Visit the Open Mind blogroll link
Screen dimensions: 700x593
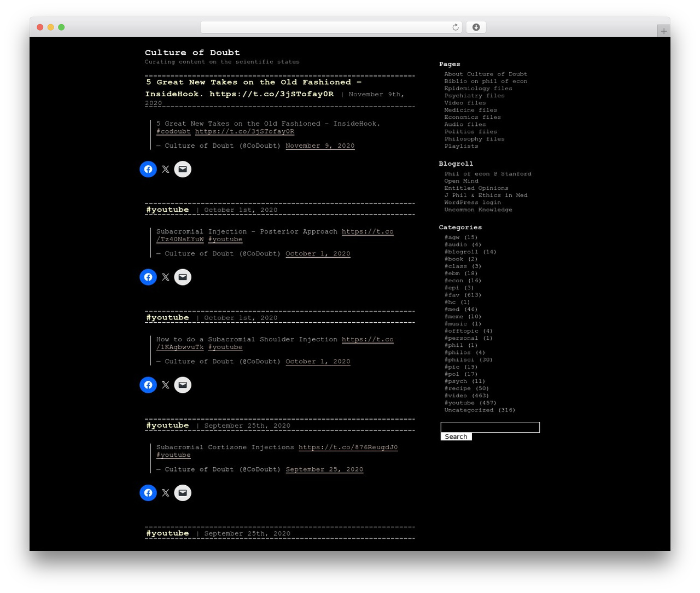pos(461,181)
